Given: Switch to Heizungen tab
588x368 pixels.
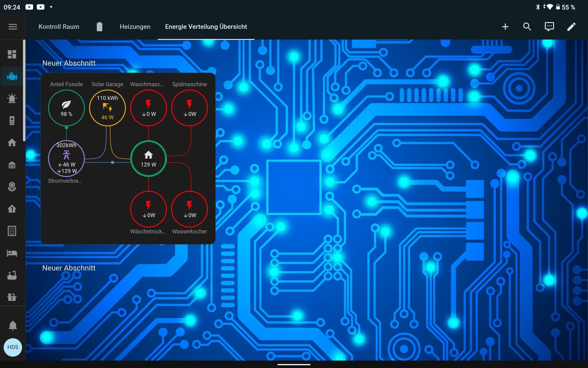Looking at the screenshot, I should click(x=135, y=27).
